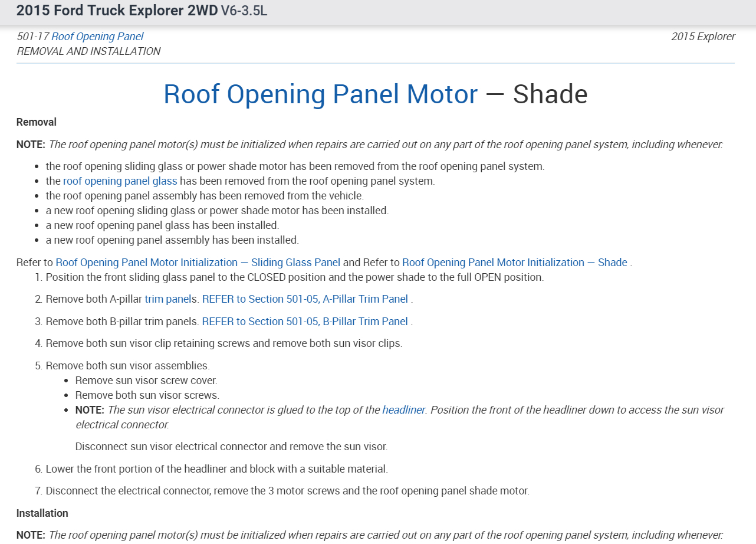Click the Installation section heading

[x=42, y=513]
